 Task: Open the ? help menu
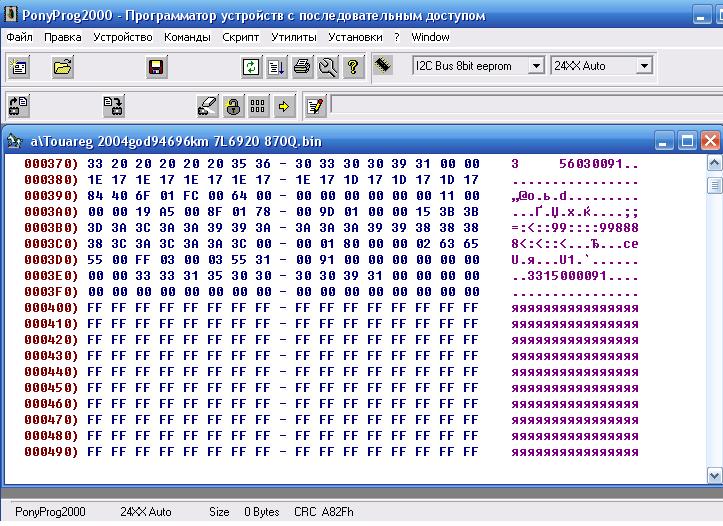(x=397, y=37)
